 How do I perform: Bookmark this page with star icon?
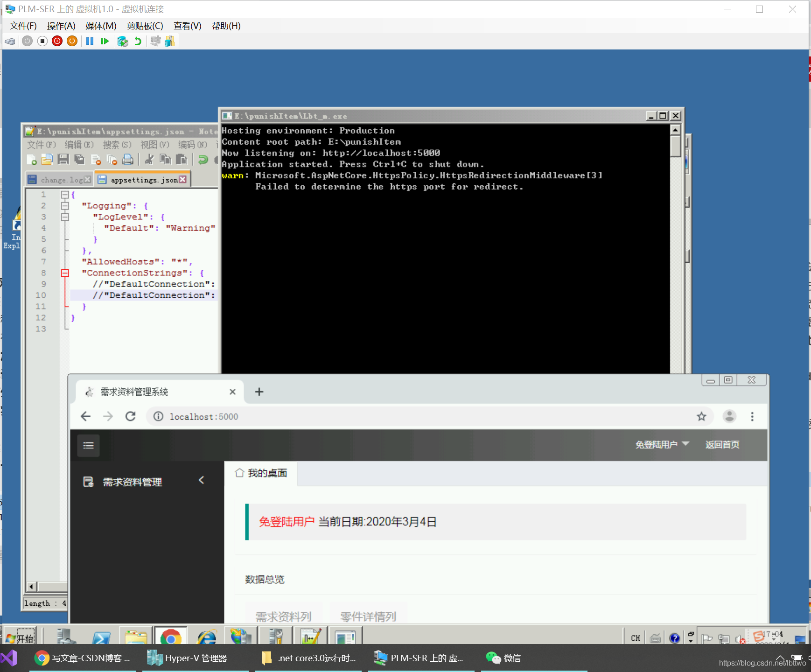701,416
